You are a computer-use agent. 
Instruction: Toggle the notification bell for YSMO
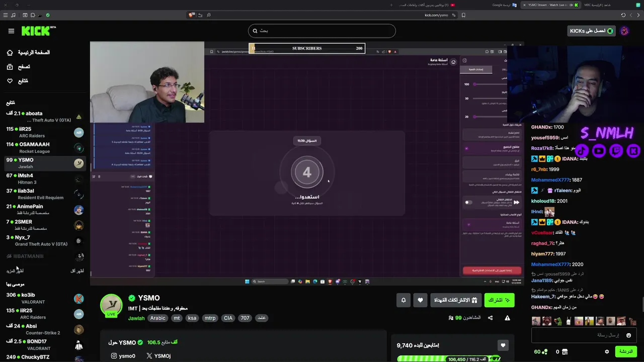point(403,300)
